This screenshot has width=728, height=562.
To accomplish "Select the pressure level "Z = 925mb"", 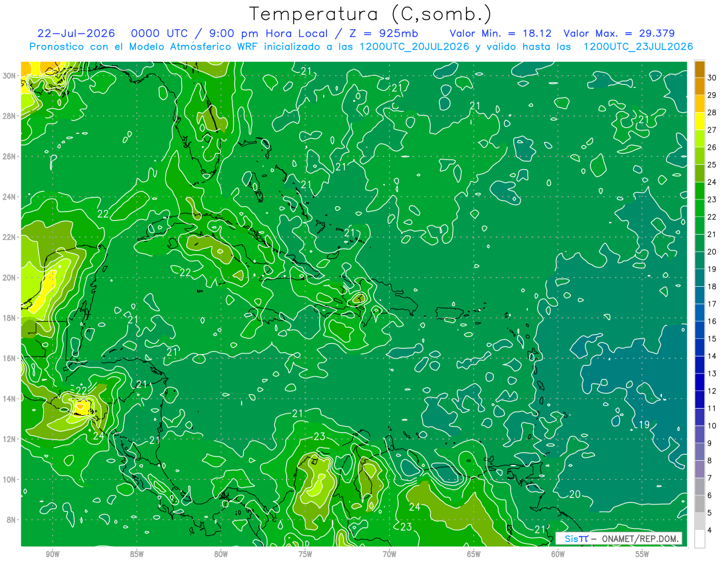I will point(383,34).
